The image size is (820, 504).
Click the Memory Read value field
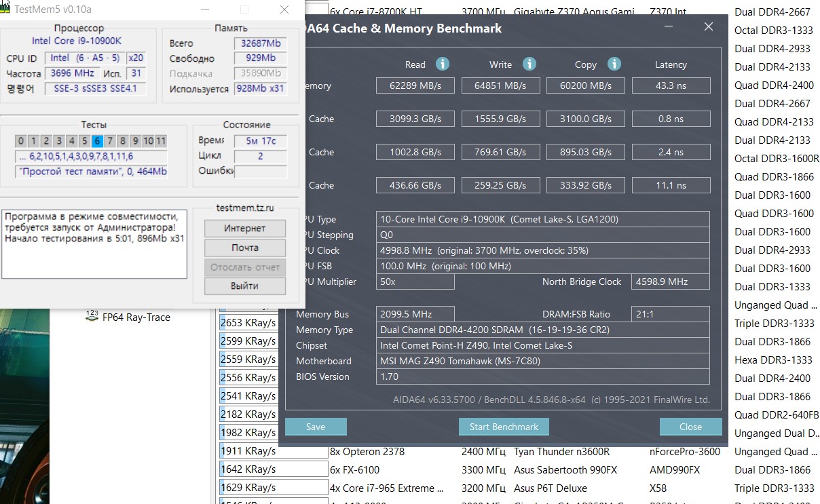coord(415,85)
